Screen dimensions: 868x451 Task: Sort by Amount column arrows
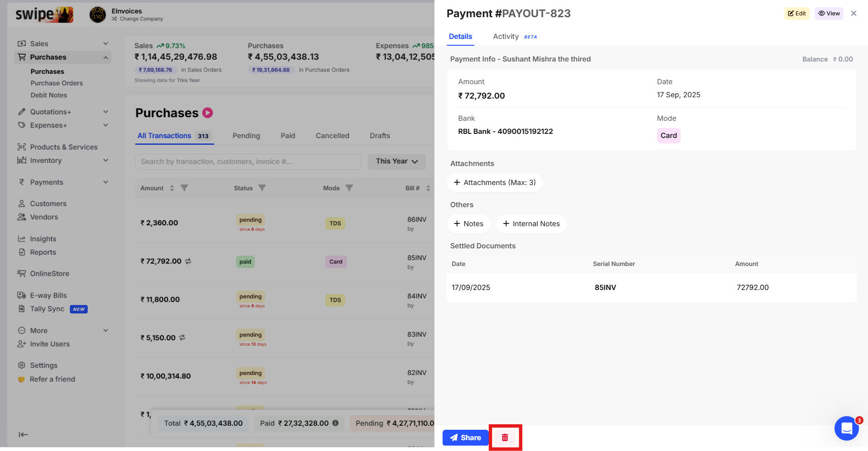pyautogui.click(x=172, y=188)
